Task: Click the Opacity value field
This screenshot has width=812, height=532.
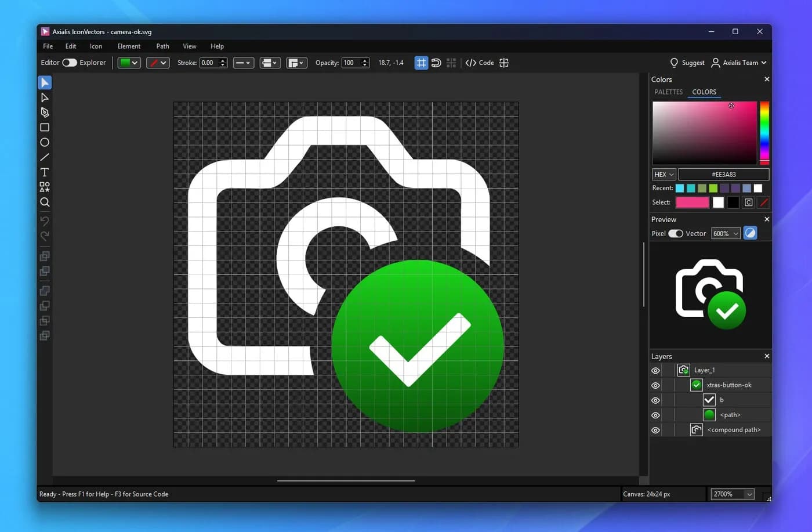Action: 351,63
